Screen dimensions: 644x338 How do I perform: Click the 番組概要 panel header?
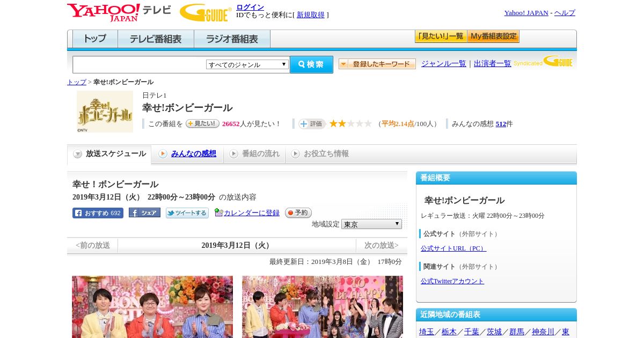[x=496, y=178]
